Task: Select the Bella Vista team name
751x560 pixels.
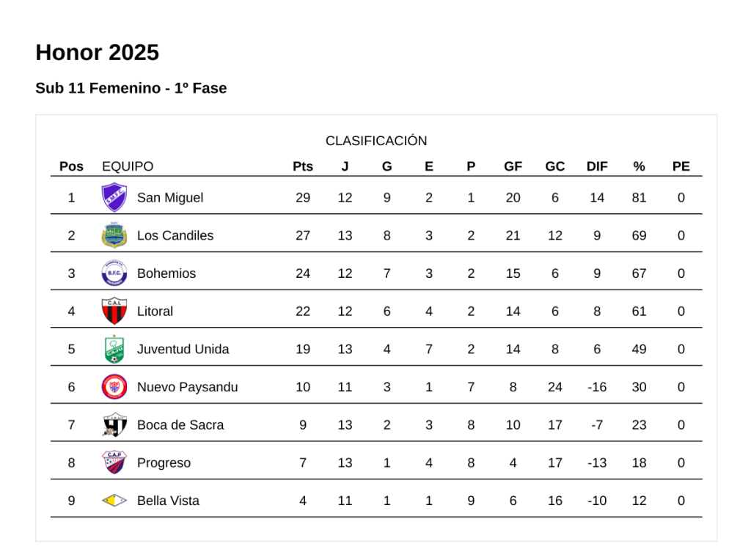Action: [x=168, y=501]
